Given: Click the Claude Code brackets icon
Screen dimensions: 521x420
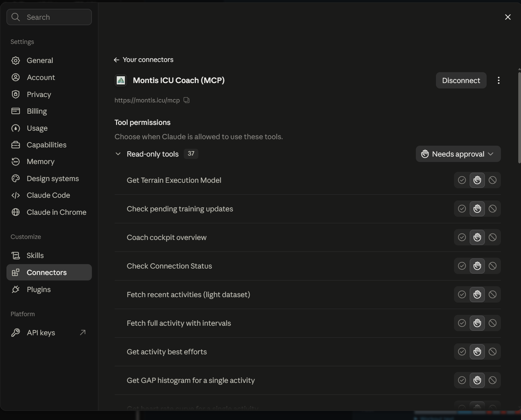Looking at the screenshot, I should (x=16, y=195).
